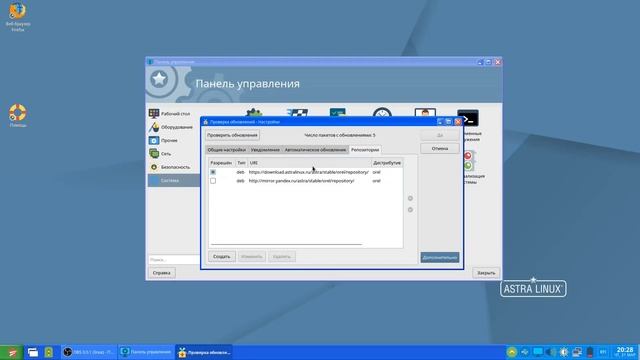Click the yellow round tray icon
The height and width of the screenshot is (360, 640).
[x=512, y=352]
